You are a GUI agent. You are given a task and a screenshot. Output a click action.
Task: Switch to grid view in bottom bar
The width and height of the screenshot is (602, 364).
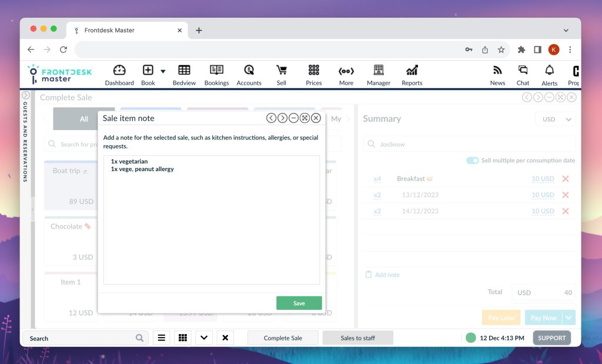tap(182, 338)
